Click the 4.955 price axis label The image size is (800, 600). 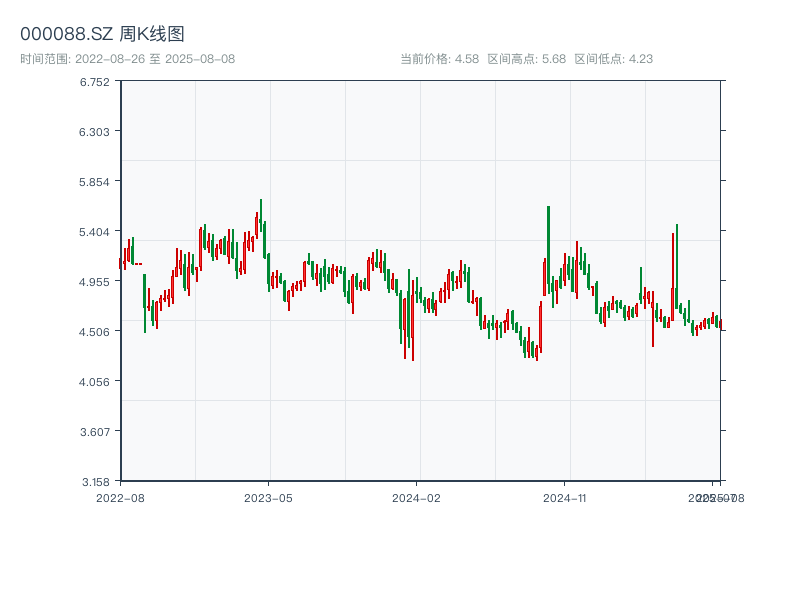pos(95,282)
